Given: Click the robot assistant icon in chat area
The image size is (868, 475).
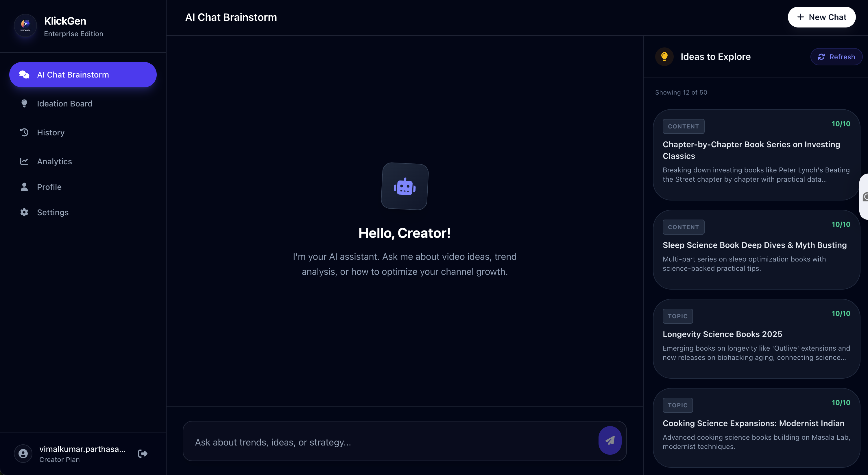Looking at the screenshot, I should (x=404, y=186).
